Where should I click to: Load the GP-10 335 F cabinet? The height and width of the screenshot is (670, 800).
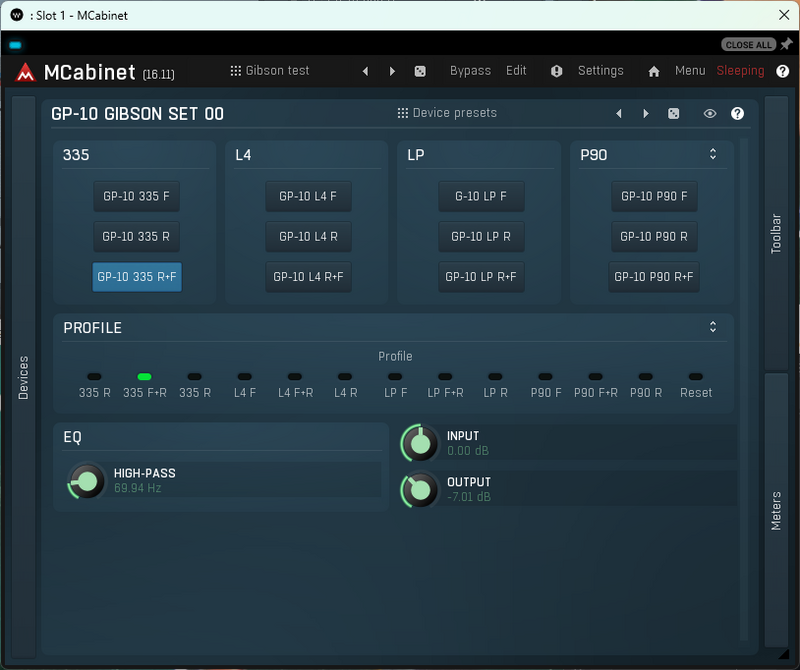click(x=136, y=196)
